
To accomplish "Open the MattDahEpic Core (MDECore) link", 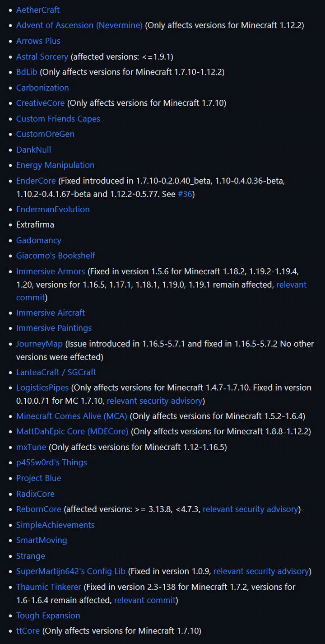I will [72, 431].
